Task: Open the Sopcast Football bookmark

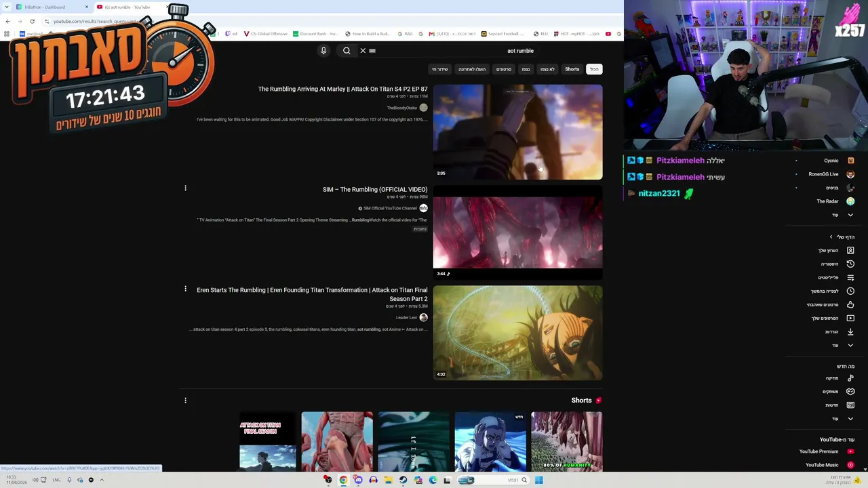Action: (503, 34)
